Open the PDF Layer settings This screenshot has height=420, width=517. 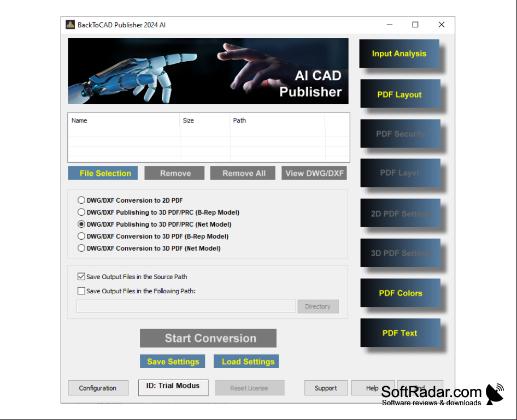pyautogui.click(x=400, y=173)
